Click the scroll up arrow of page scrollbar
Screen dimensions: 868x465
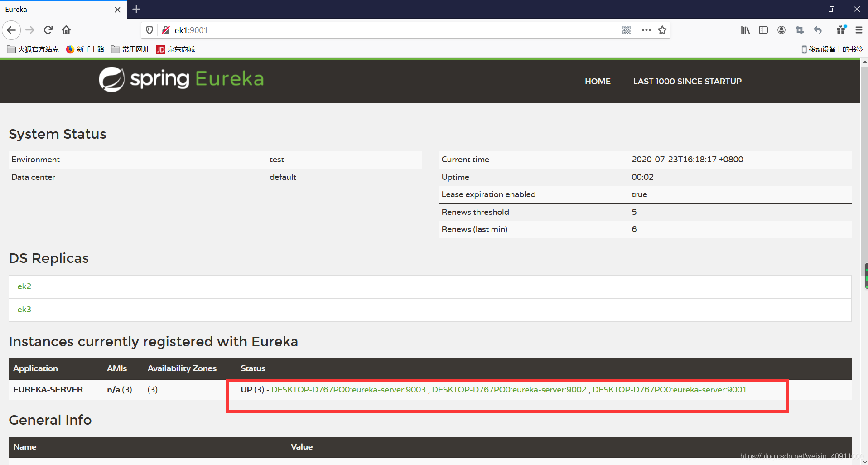point(864,63)
